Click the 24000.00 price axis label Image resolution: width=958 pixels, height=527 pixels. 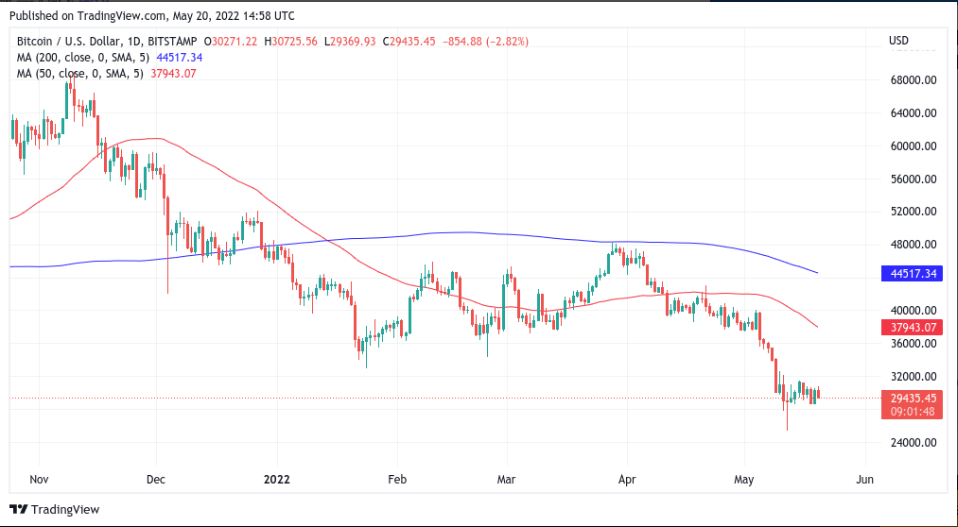pos(912,442)
